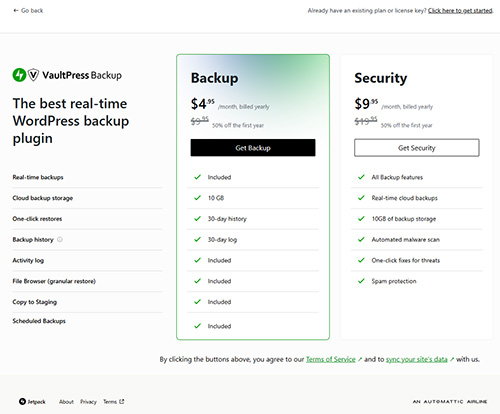Click checkmark beside 'Spam protection'
This screenshot has width=500, height=414.
click(x=361, y=281)
